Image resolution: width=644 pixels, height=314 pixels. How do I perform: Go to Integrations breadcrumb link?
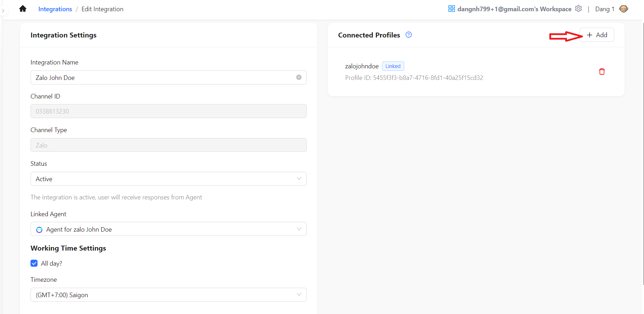click(x=55, y=9)
